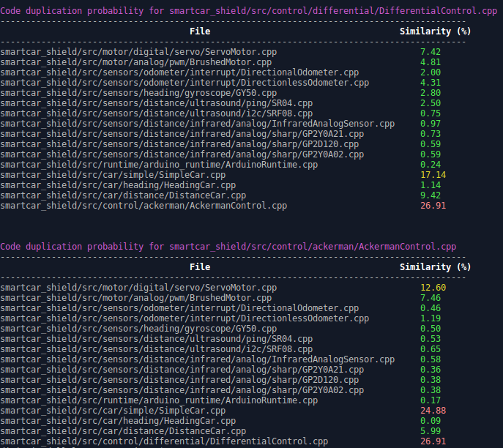Select the 2.50 value for SR04.cpp

(x=431, y=103)
